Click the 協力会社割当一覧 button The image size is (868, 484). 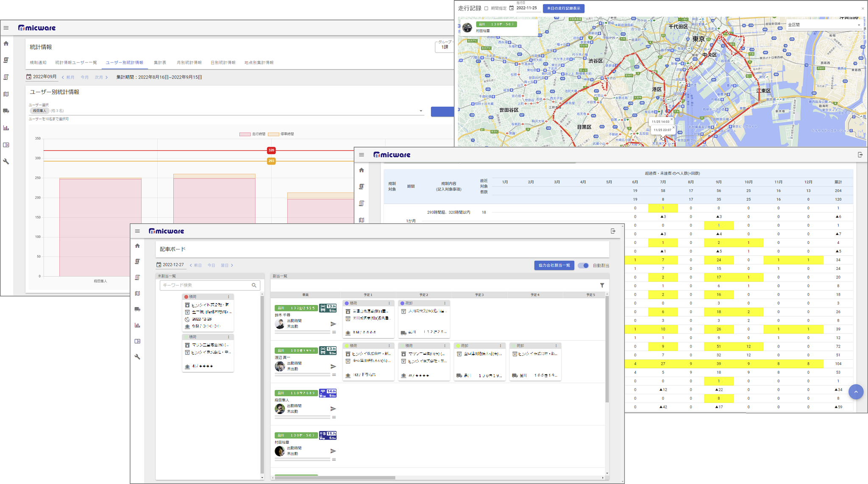point(554,266)
